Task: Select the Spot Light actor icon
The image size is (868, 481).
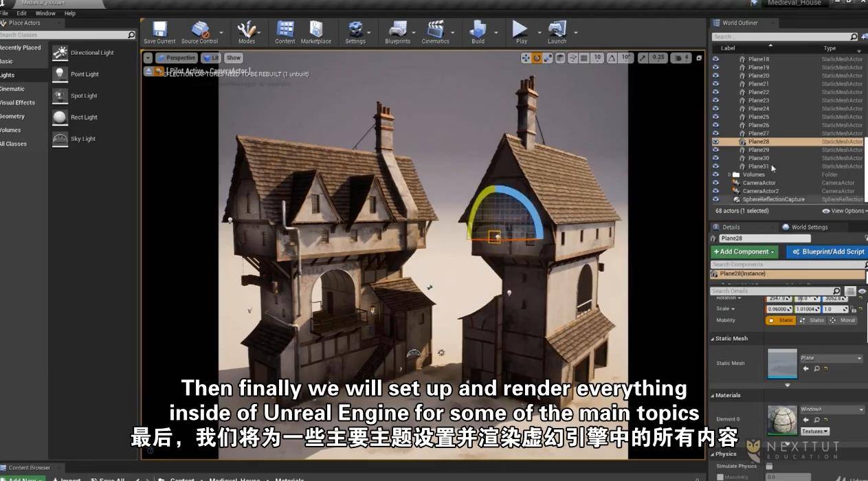Action: pyautogui.click(x=60, y=96)
